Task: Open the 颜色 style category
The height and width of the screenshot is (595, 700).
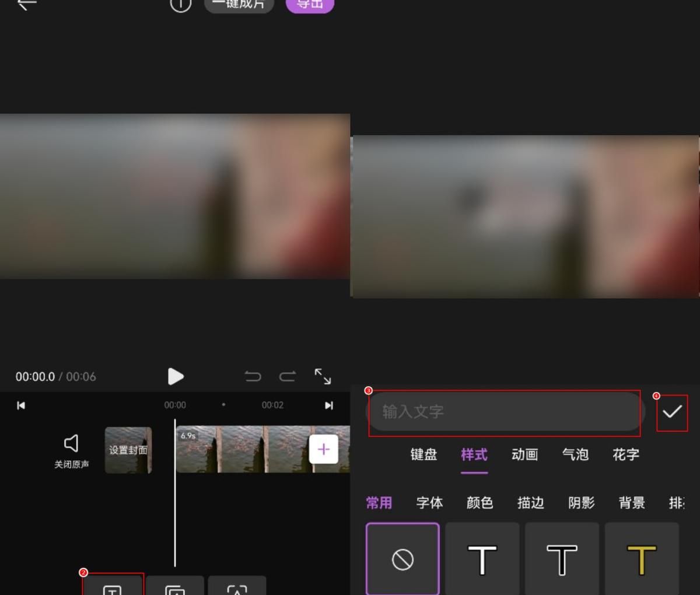Action: [480, 503]
